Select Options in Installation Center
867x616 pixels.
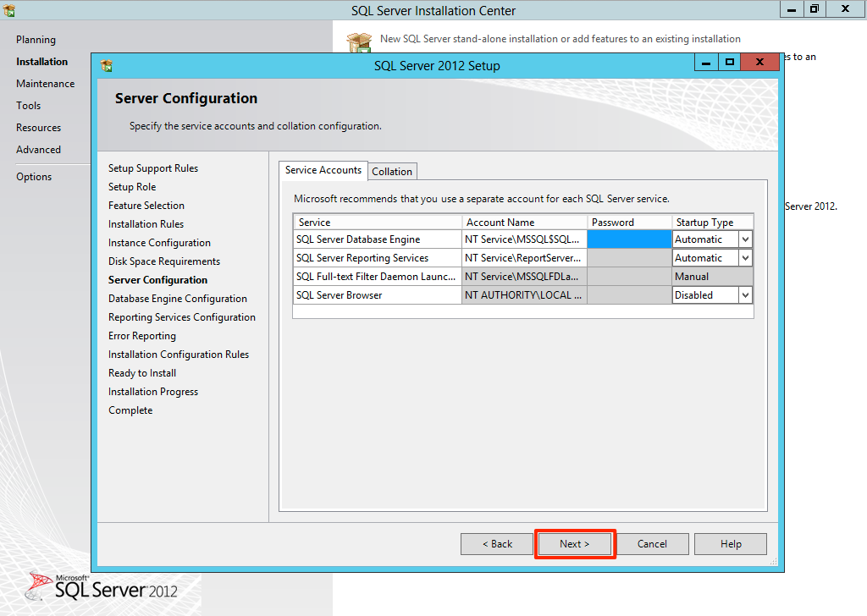point(34,177)
